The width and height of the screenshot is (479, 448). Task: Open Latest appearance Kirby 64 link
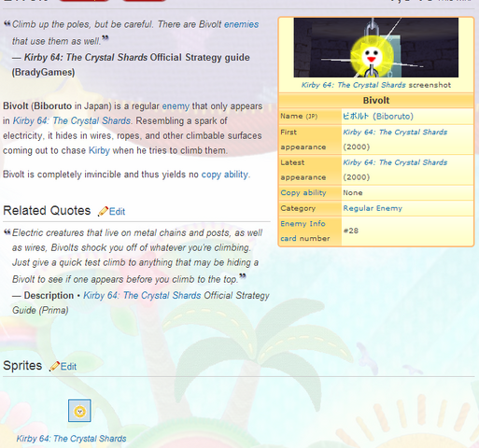pos(395,162)
